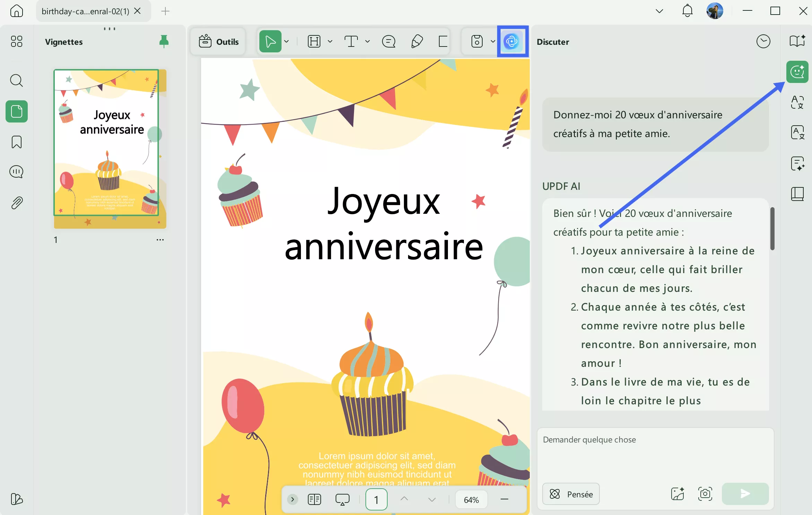The width and height of the screenshot is (812, 515).
Task: Toggle the two-page reading view icon
Action: pos(314,499)
